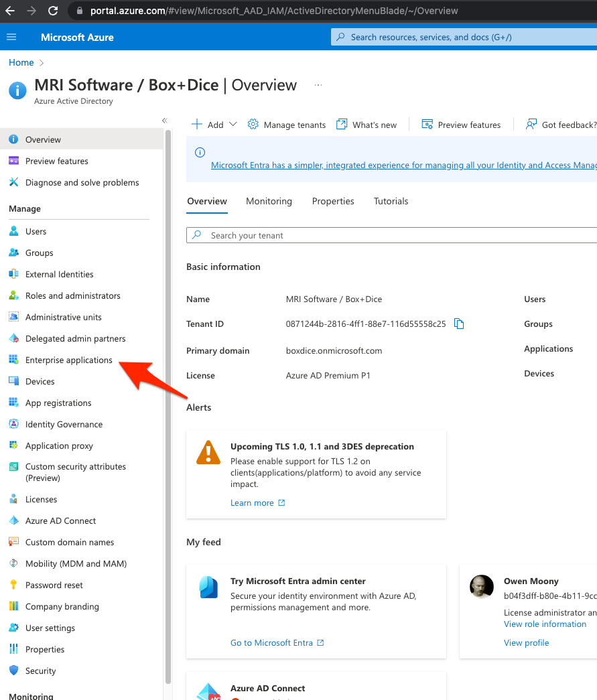
Task: Click the Identity Governance icon
Action: pyautogui.click(x=14, y=423)
